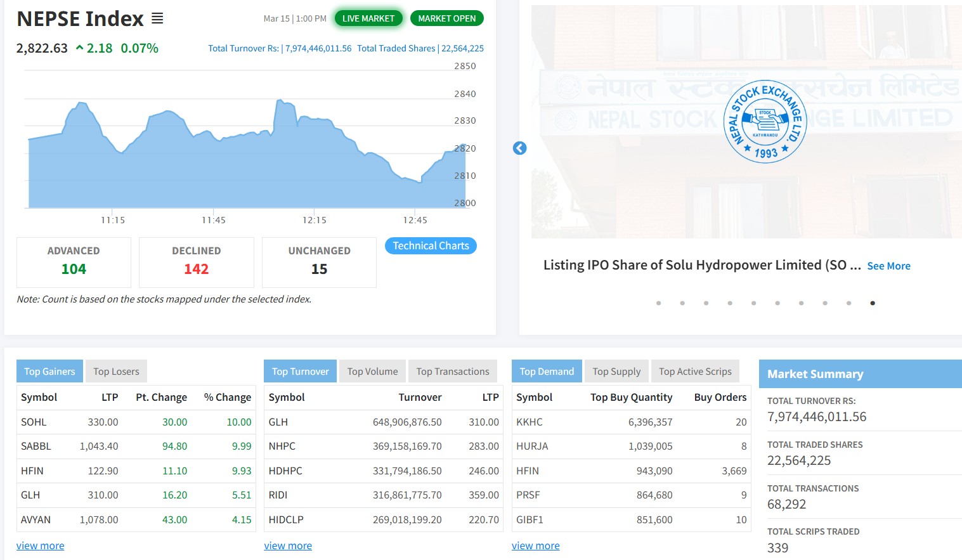The image size is (962, 560).
Task: Click the NEPAL Stock Exchange 1993 logo
Action: pyautogui.click(x=765, y=122)
